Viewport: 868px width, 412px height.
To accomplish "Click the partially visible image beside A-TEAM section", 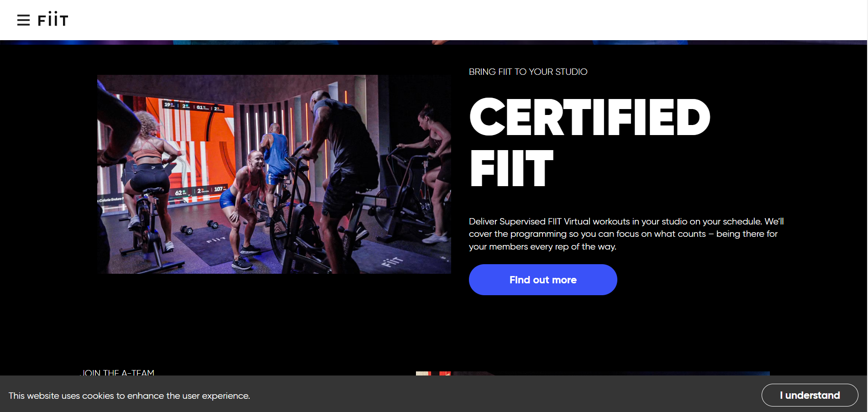I will pos(592,373).
